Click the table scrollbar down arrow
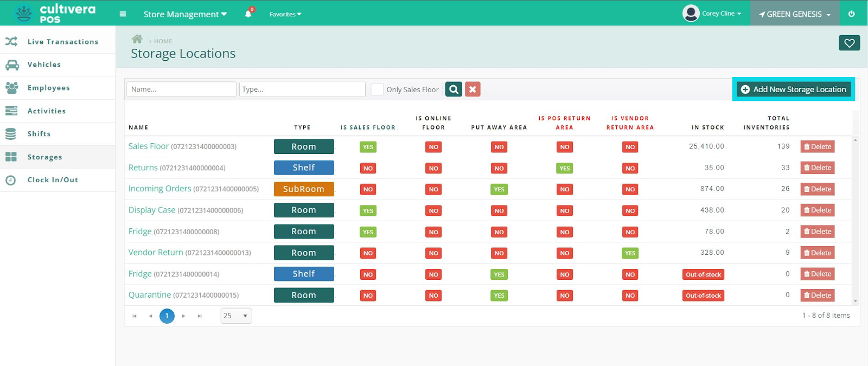This screenshot has height=366, width=868. coord(855,301)
